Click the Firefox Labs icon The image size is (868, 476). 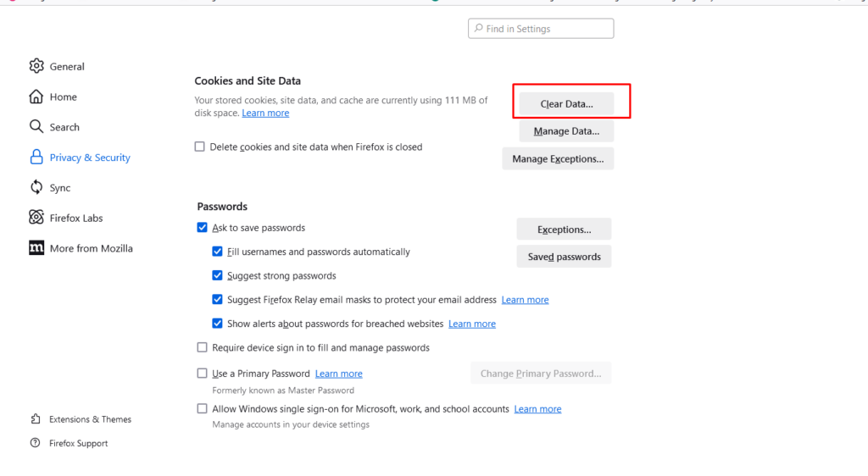click(x=36, y=218)
